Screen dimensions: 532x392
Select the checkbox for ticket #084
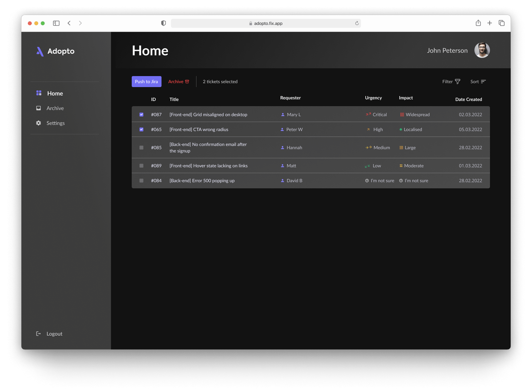[141, 181]
